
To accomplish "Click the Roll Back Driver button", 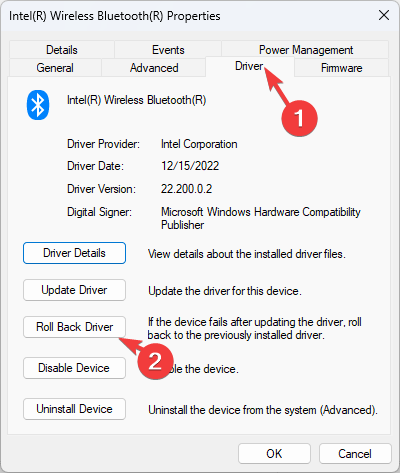I will (74, 327).
